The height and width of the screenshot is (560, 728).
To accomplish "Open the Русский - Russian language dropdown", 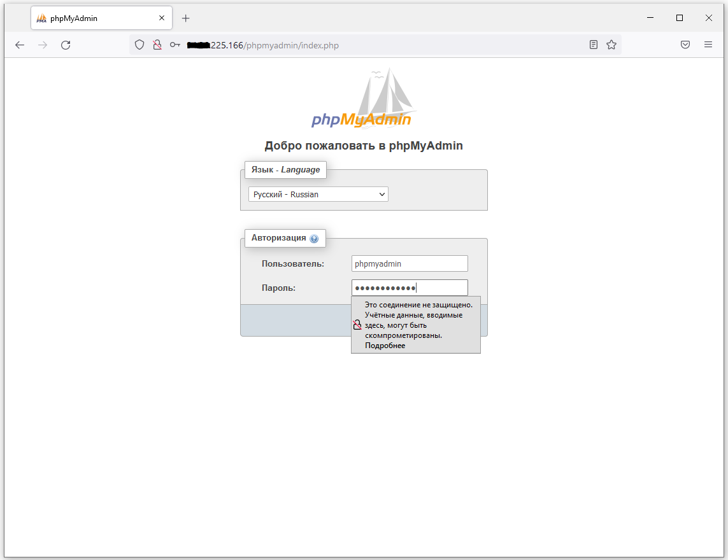I will 318,194.
